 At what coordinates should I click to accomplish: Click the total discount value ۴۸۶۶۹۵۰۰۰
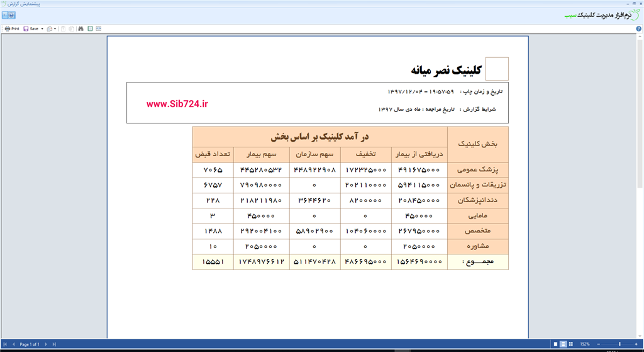click(x=365, y=261)
